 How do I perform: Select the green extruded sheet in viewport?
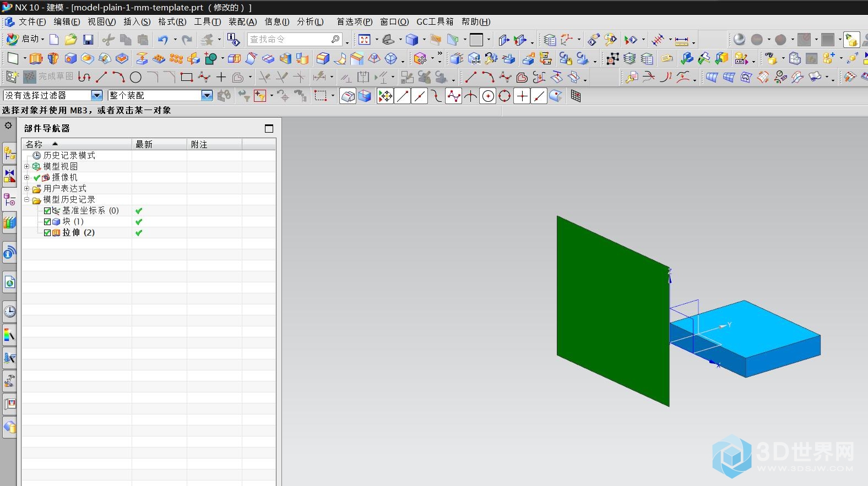[x=612, y=312]
